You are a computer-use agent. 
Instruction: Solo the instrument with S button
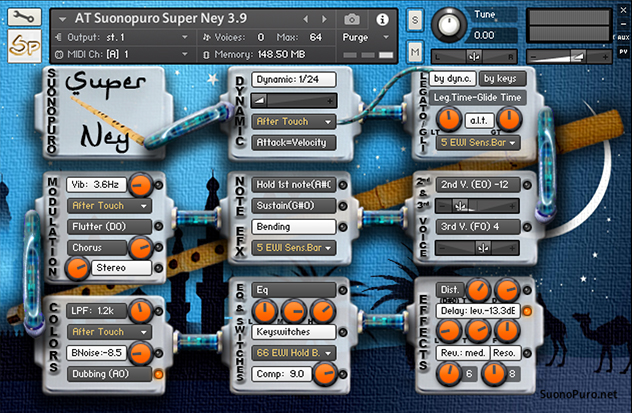coord(415,19)
